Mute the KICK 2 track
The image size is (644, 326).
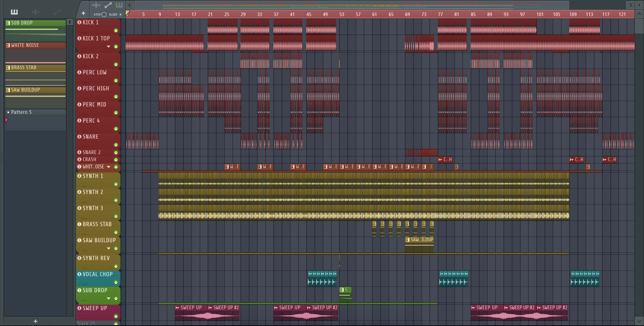coord(116,64)
